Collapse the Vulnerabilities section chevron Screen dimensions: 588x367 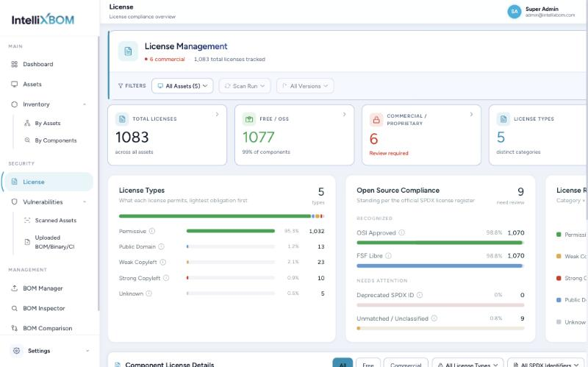[x=85, y=202]
